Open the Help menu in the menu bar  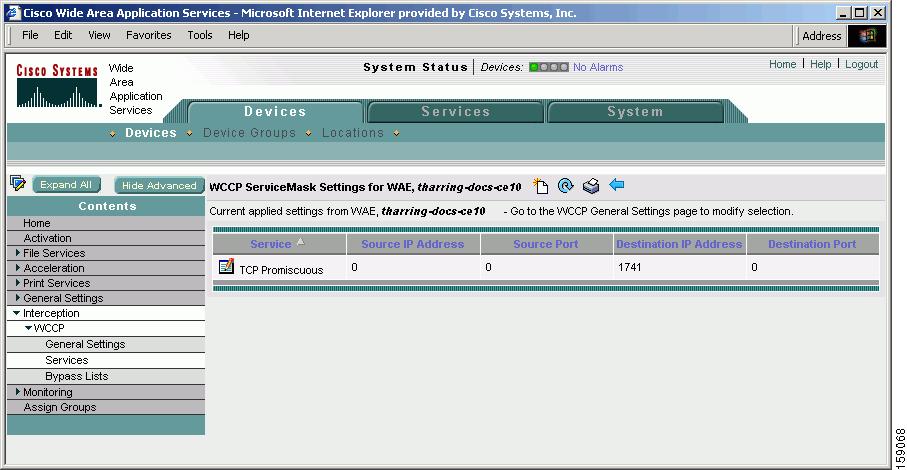pos(238,35)
